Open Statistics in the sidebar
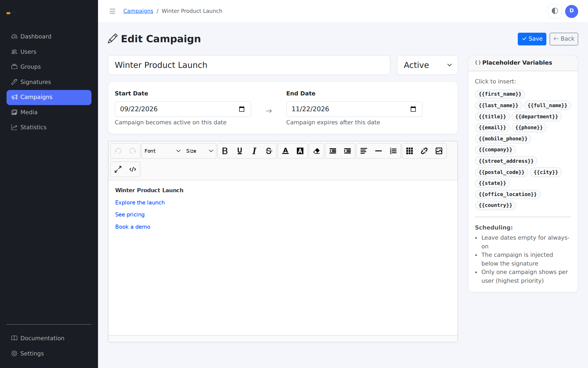Screen dimensions: 588x368 click(49, 127)
